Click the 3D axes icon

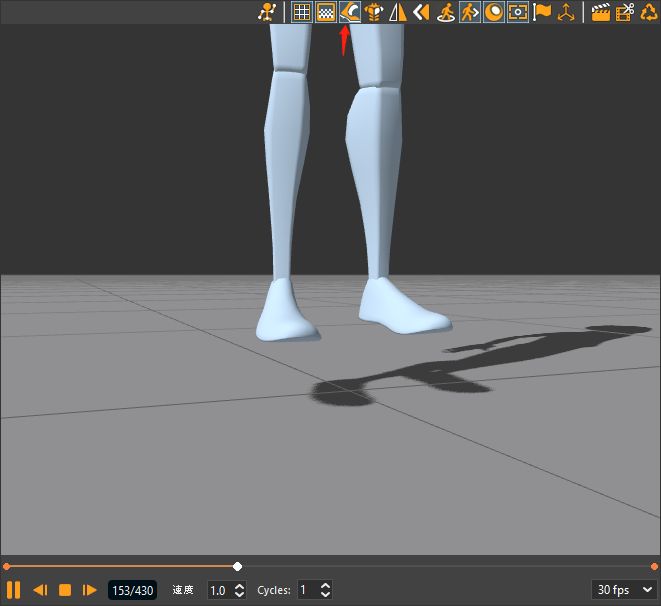pos(566,12)
